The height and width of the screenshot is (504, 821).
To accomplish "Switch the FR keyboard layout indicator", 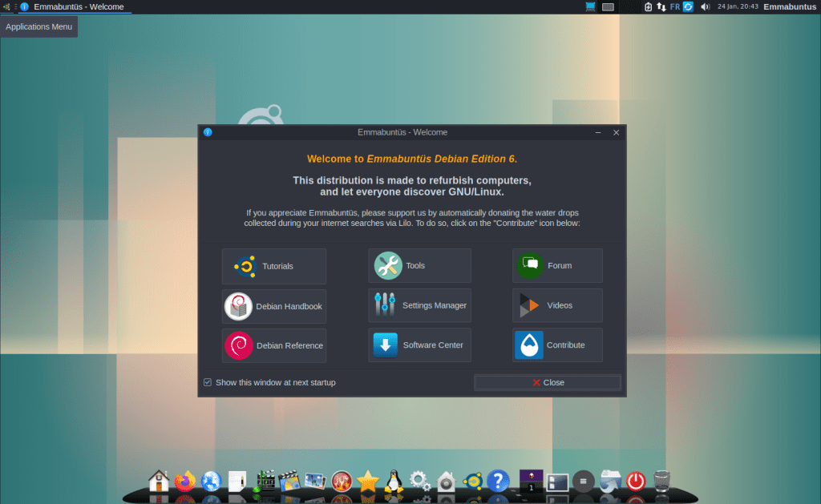I will (674, 6).
